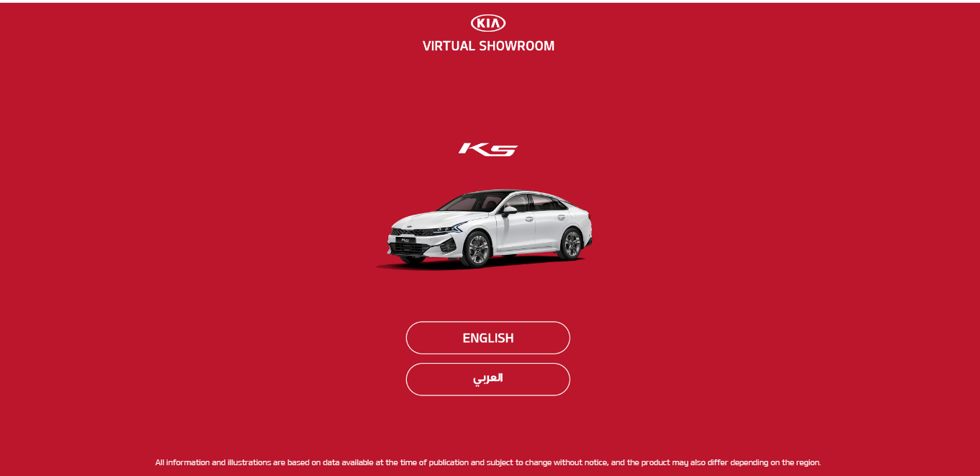Click the white K5 car image
The height and width of the screenshot is (476, 980).
pyautogui.click(x=484, y=229)
